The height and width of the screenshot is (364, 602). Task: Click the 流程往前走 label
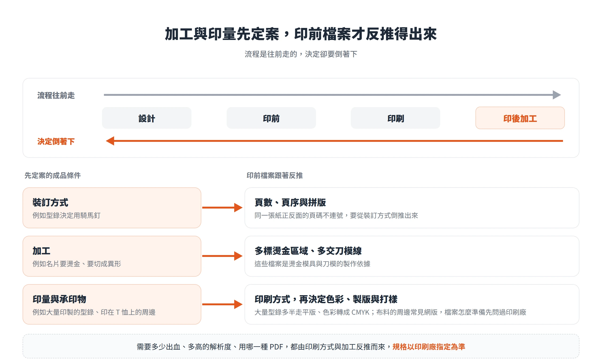point(56,95)
